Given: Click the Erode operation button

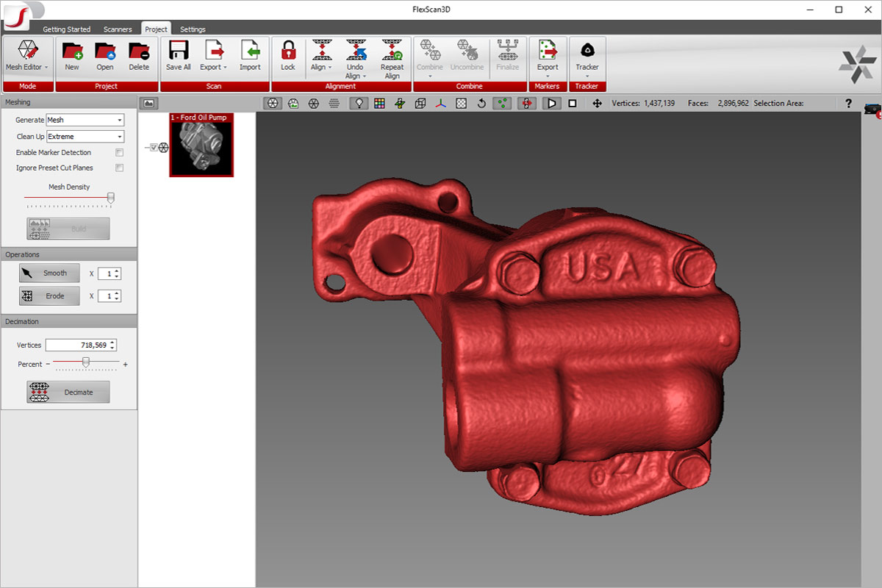Looking at the screenshot, I should (49, 295).
